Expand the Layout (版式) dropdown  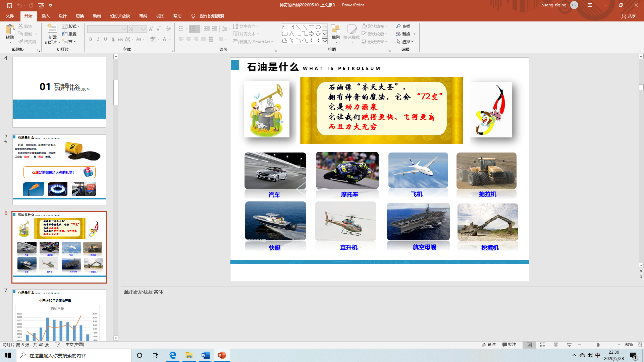point(71,26)
